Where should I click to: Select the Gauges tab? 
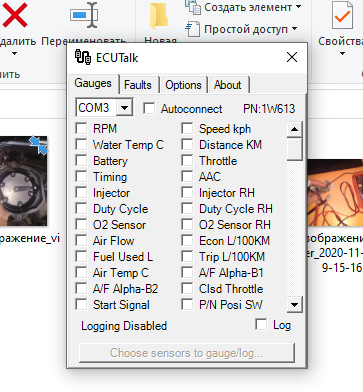[93, 83]
